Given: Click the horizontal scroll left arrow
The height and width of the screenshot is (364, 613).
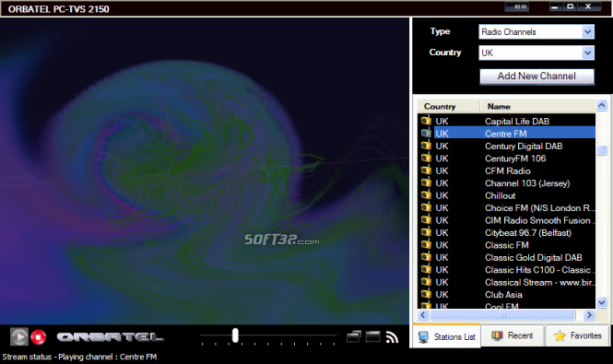Looking at the screenshot, I should pyautogui.click(x=422, y=315).
